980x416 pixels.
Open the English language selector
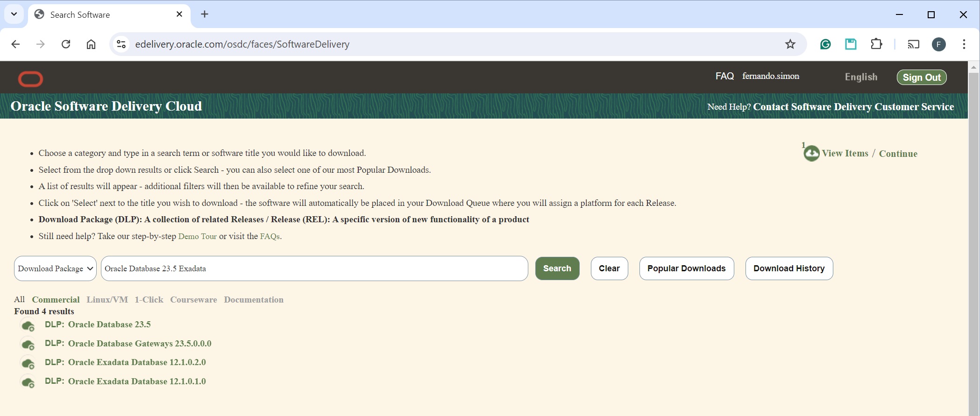(x=861, y=77)
